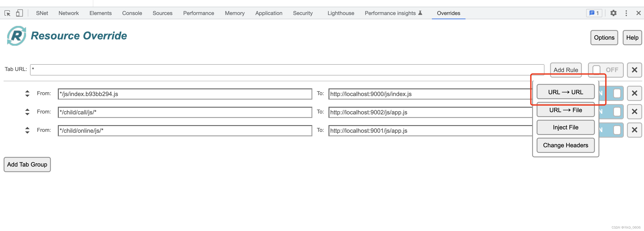Choose Inject File rule type

pyautogui.click(x=566, y=127)
